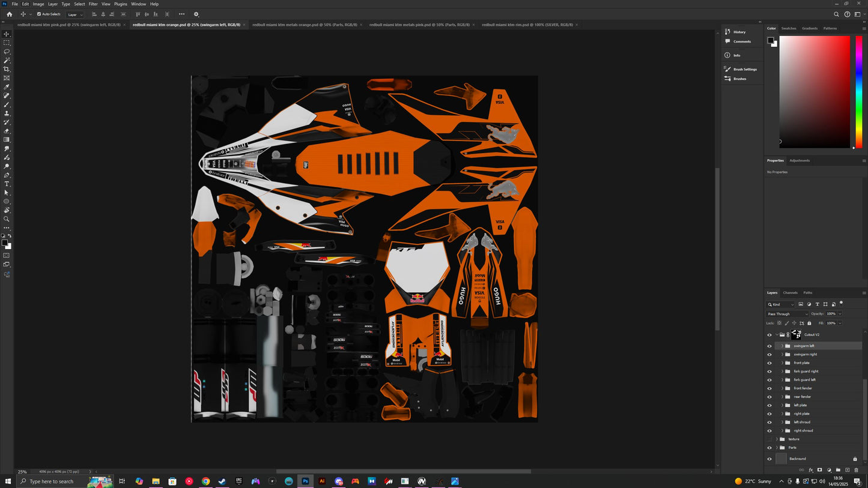Select the Crop tool
This screenshot has width=868, height=488.
[x=7, y=68]
